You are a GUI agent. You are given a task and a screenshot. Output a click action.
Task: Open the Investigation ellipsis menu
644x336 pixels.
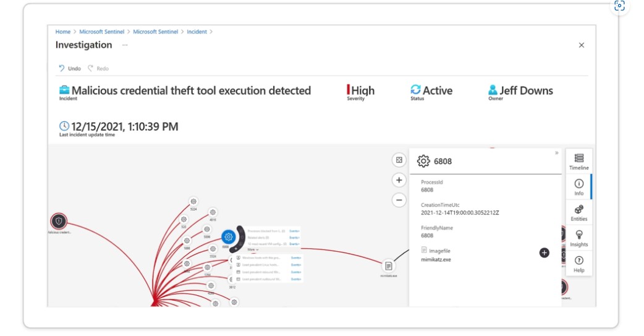125,45
